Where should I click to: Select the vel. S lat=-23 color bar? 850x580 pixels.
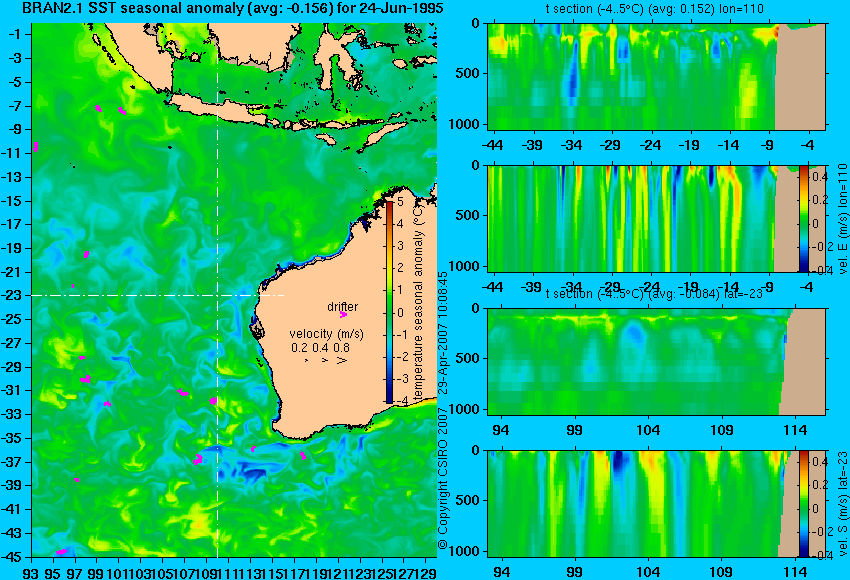(x=803, y=504)
